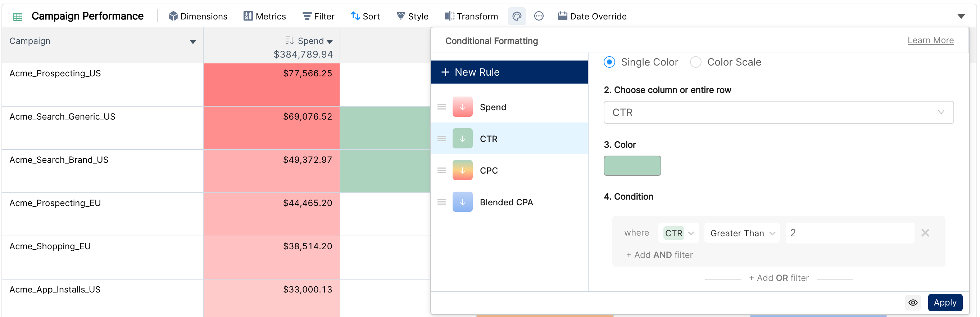Image resolution: width=980 pixels, height=317 pixels.
Task: Click the Spend column sort icon
Action: [x=290, y=40]
